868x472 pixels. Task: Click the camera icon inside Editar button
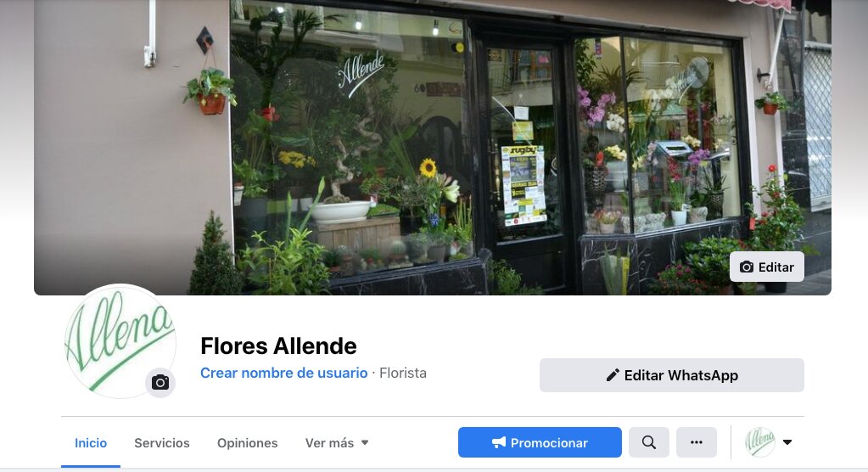tap(747, 267)
